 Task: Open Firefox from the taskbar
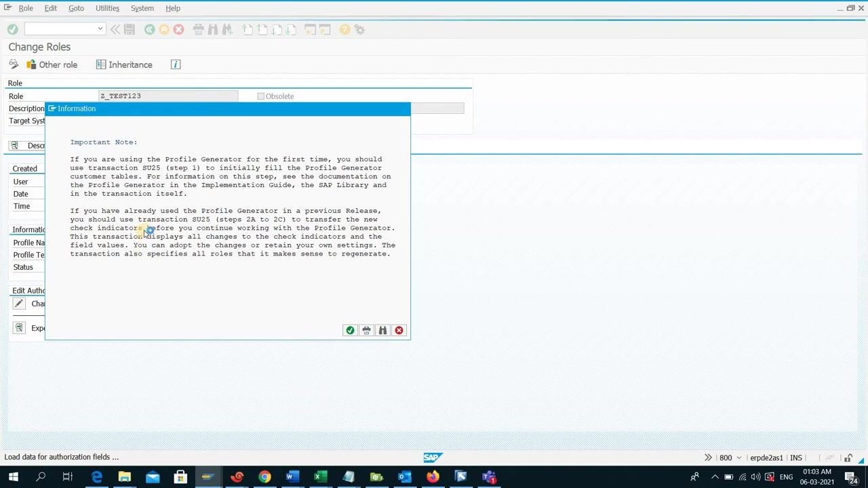click(x=432, y=477)
